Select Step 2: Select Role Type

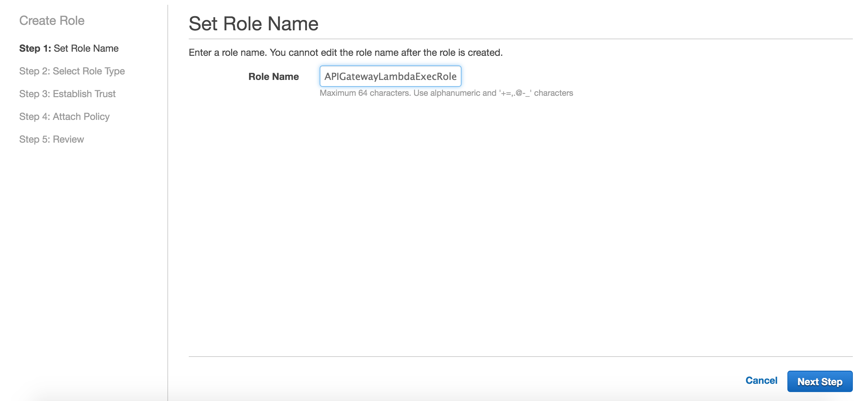(72, 71)
